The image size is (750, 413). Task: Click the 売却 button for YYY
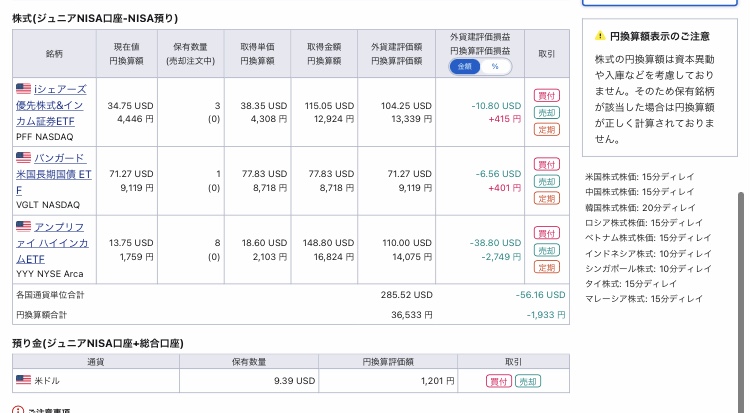pos(547,250)
